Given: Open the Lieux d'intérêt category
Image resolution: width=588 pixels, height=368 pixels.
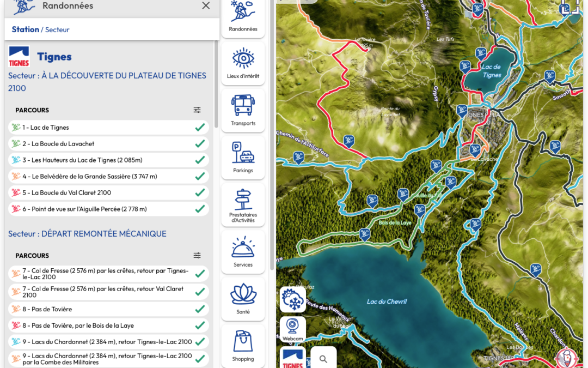Looking at the screenshot, I should point(243,63).
